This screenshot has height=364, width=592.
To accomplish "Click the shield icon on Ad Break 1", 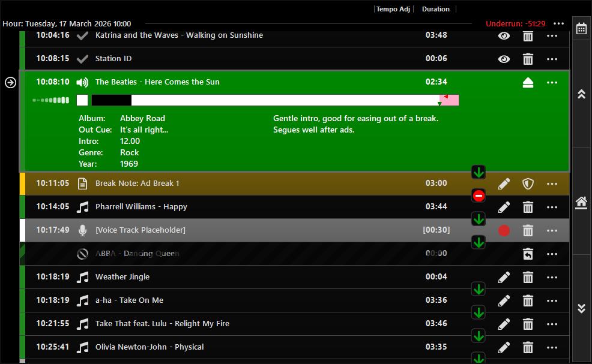I will (528, 183).
